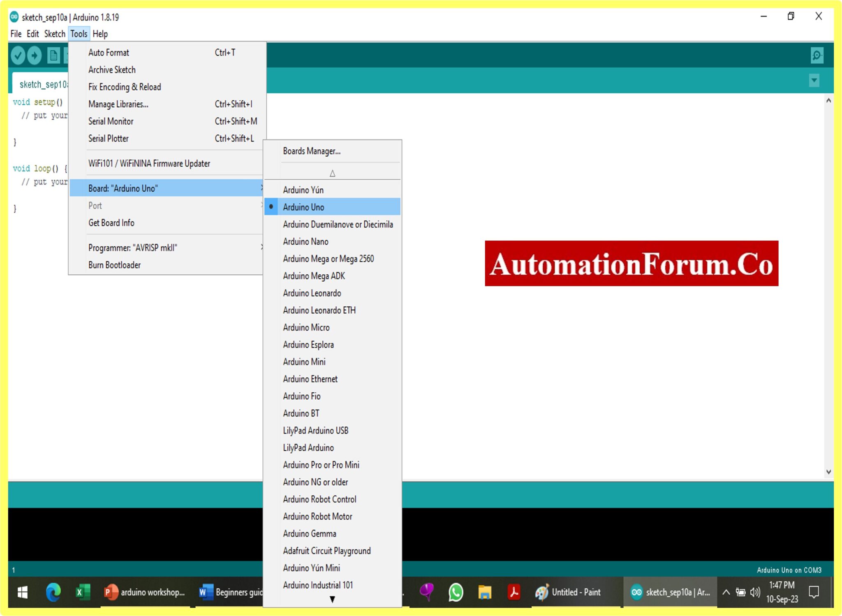Viewport: 842px width, 616px height.
Task: Open the Serial Monitor magnifier icon
Action: (x=817, y=55)
